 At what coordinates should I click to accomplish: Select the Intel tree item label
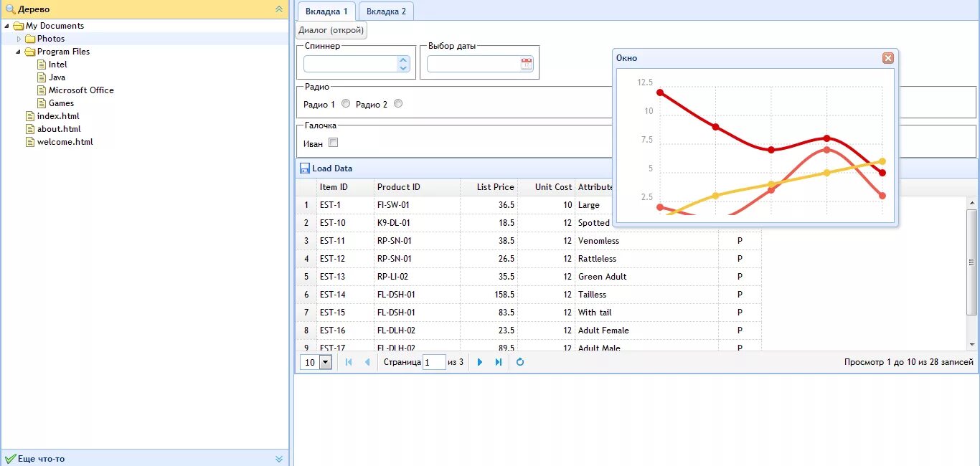[x=57, y=65]
